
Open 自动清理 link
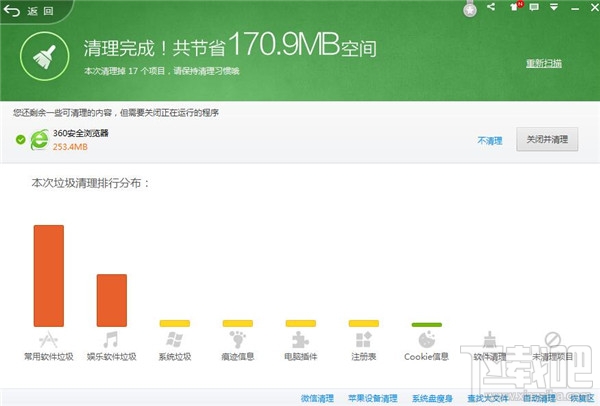(540, 398)
